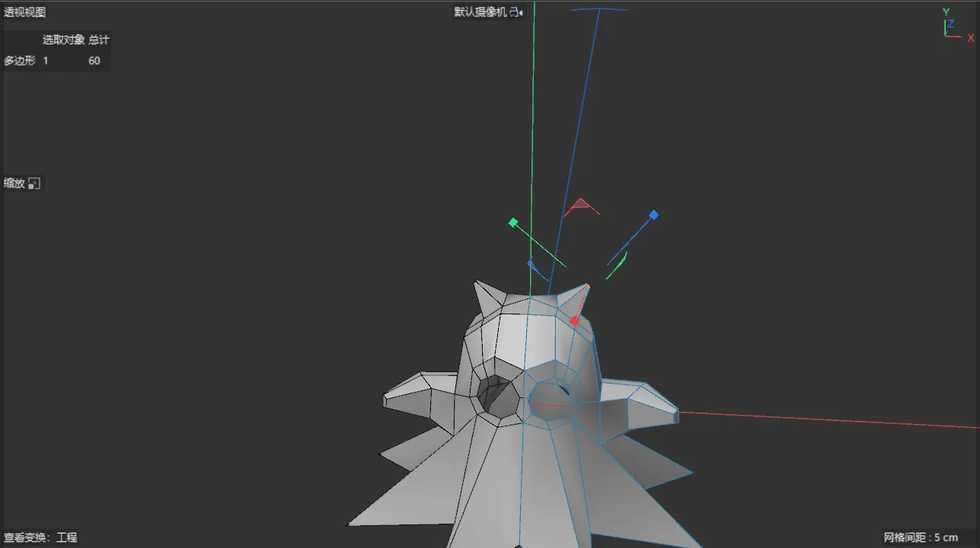Select the green rotation arc handle
The width and height of the screenshot is (980, 548).
point(618,266)
